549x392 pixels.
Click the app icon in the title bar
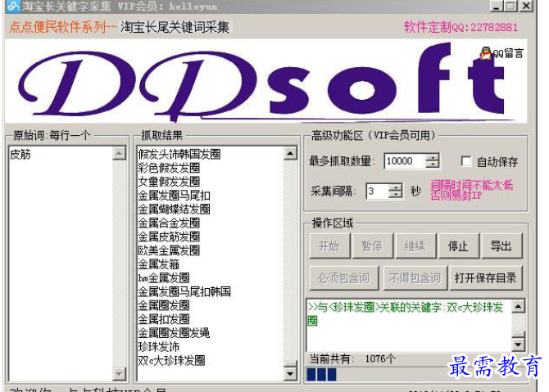(13, 6)
